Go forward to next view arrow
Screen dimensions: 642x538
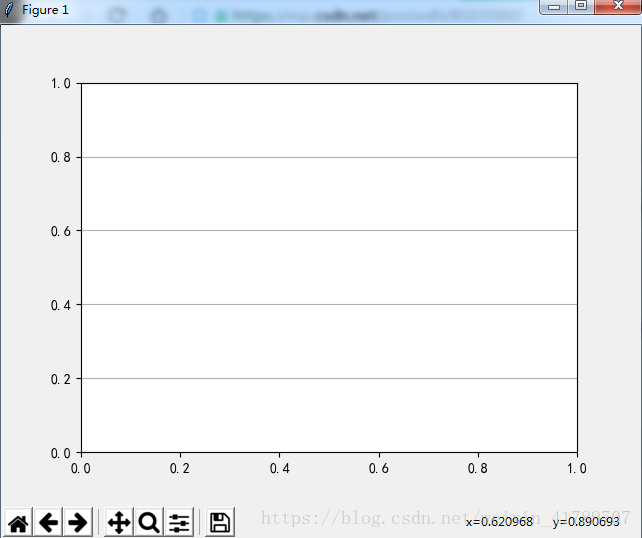click(x=78, y=522)
